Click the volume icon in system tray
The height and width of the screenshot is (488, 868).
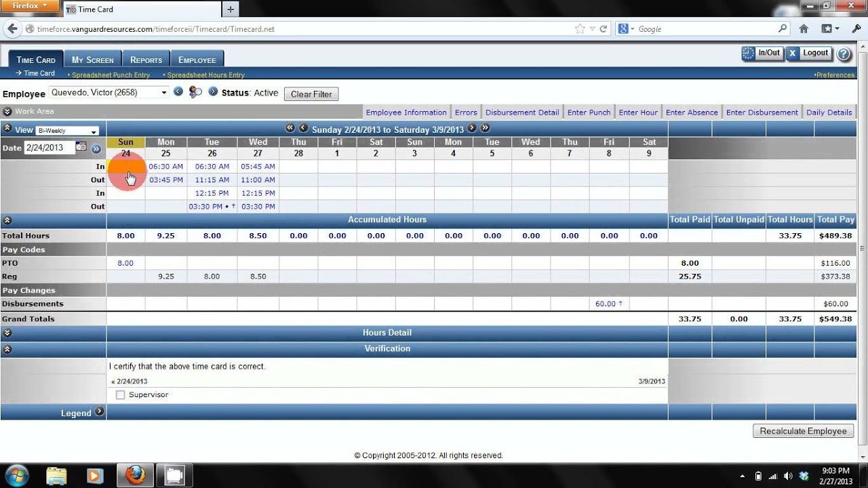pos(789,476)
